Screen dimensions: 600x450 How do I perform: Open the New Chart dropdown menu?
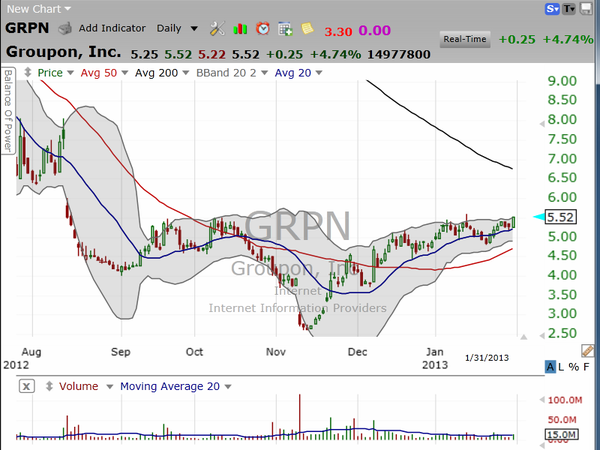[39, 8]
